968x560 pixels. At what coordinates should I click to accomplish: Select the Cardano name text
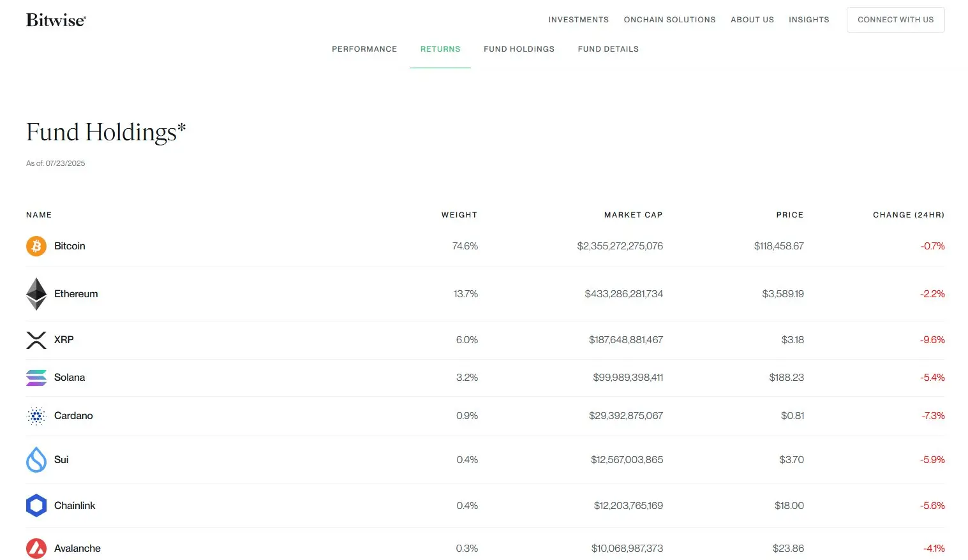pyautogui.click(x=73, y=416)
